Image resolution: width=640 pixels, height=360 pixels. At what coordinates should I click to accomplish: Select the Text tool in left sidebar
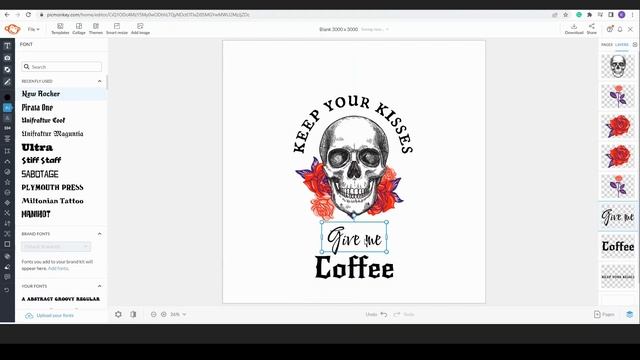pyautogui.click(x=7, y=46)
